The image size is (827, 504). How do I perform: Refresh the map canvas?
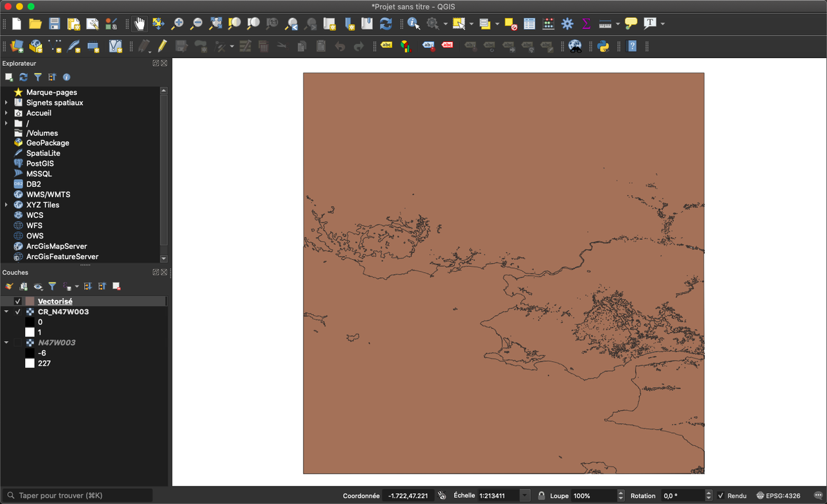386,24
